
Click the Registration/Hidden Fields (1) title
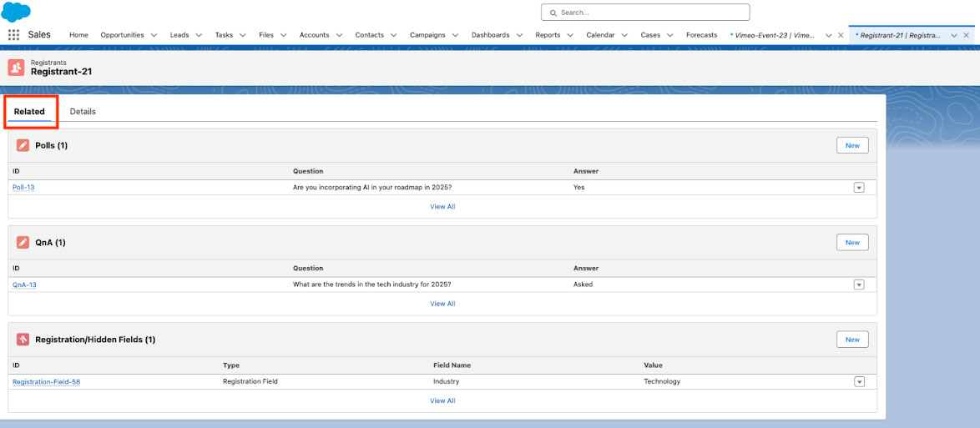[95, 340]
